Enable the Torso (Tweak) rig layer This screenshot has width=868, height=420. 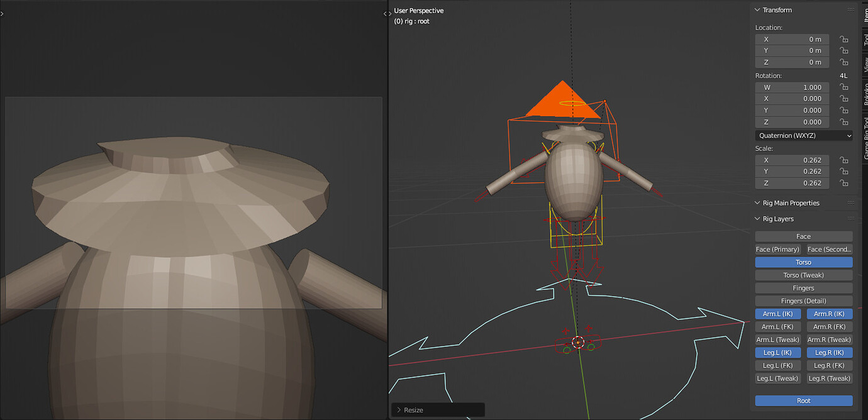804,275
